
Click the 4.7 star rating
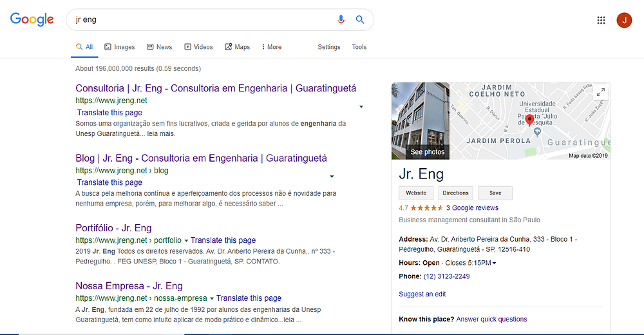point(421,208)
